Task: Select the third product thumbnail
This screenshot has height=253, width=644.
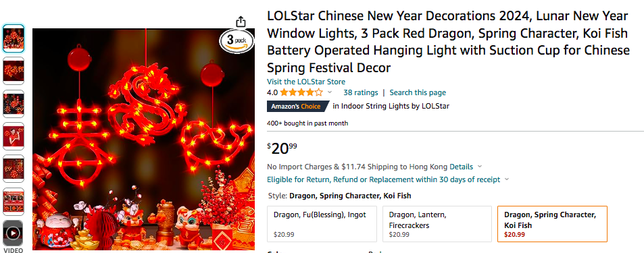Action: click(14, 104)
